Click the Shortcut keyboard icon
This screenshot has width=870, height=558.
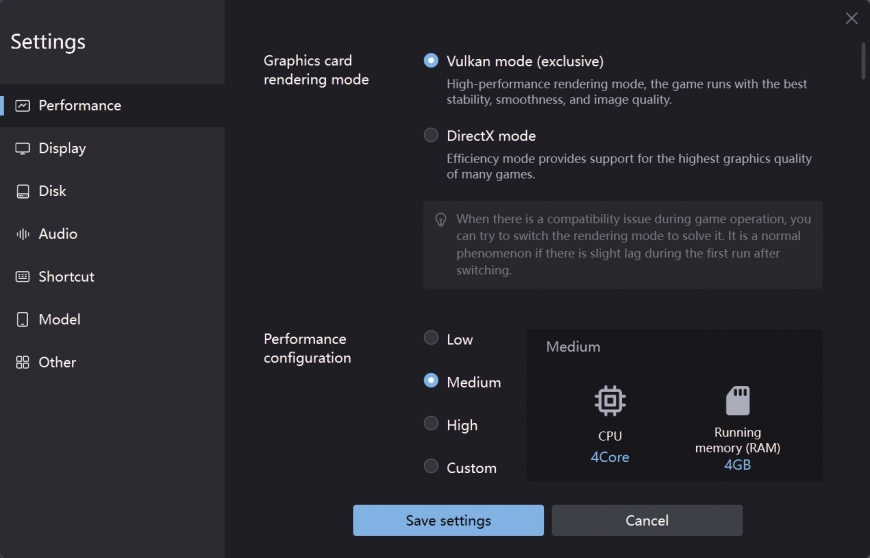pos(23,277)
